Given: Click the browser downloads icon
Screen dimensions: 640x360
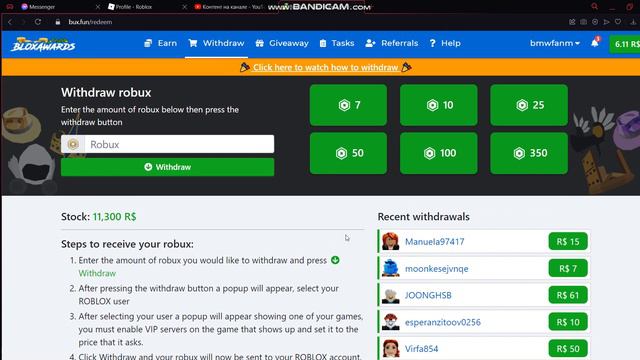Looking at the screenshot, I should coord(633,22).
